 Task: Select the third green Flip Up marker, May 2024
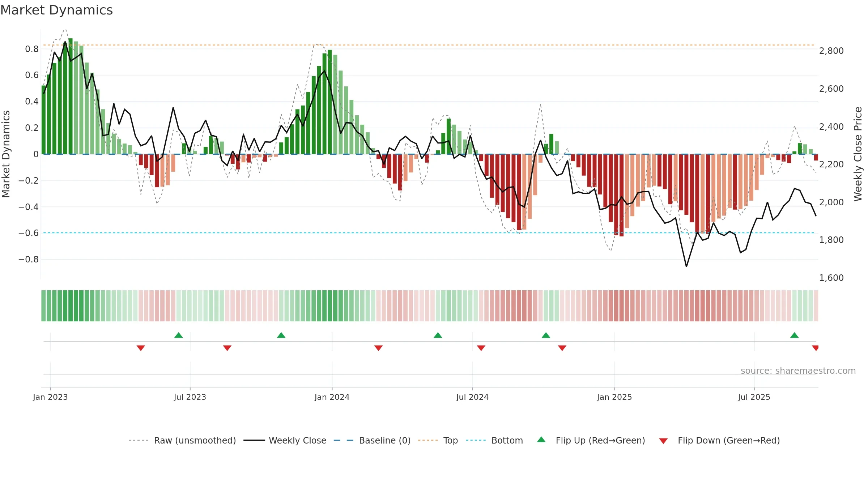click(438, 335)
